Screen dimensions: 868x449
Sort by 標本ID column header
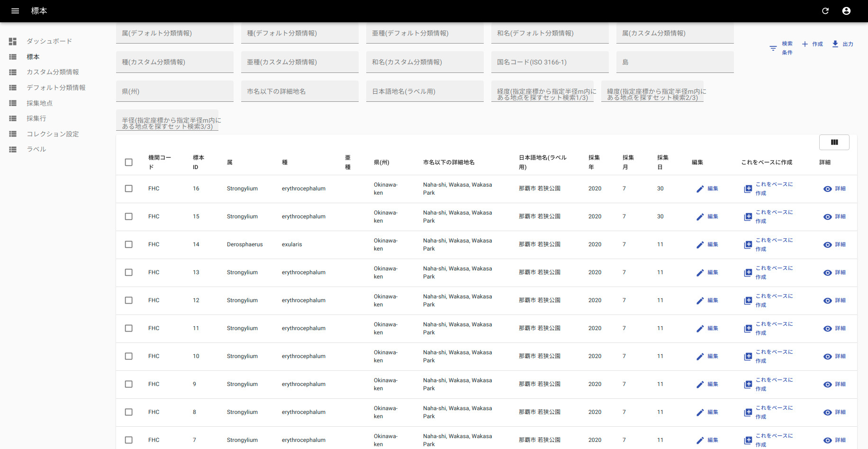click(x=199, y=162)
